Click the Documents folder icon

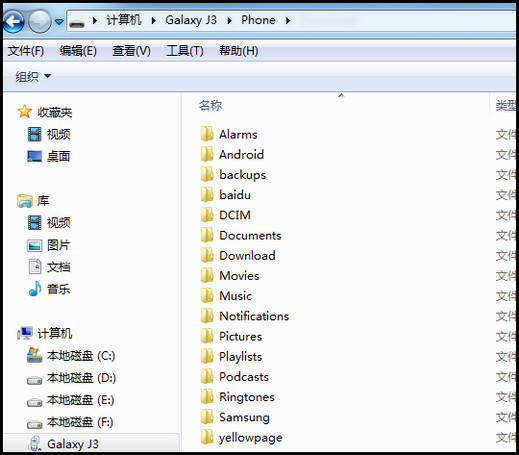207,235
